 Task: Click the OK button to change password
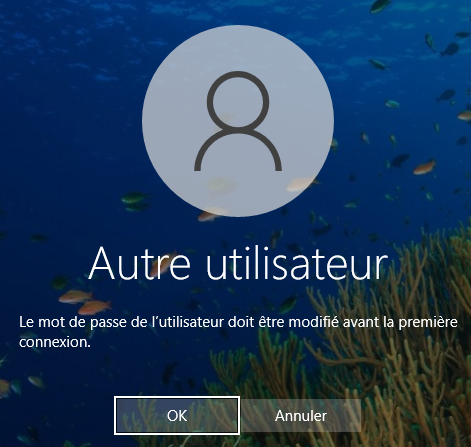[x=177, y=415]
